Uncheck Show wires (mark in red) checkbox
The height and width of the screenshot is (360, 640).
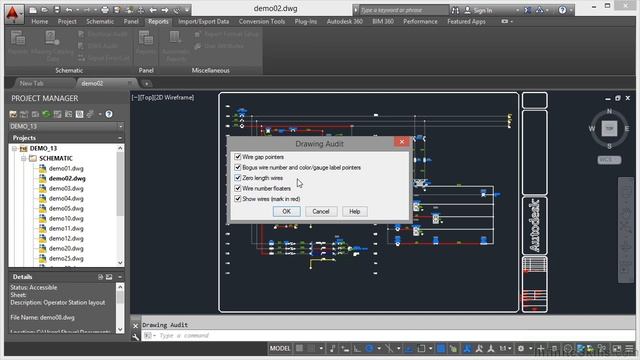tap(238, 199)
